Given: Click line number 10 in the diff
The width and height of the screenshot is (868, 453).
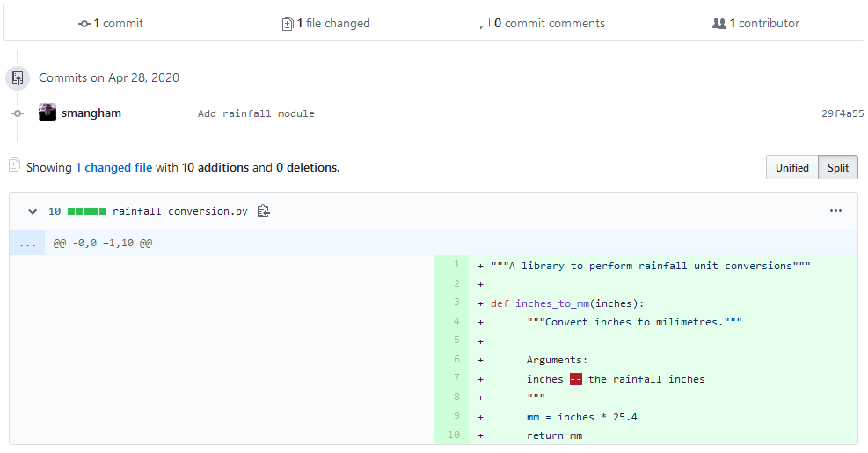Looking at the screenshot, I should tap(452, 435).
